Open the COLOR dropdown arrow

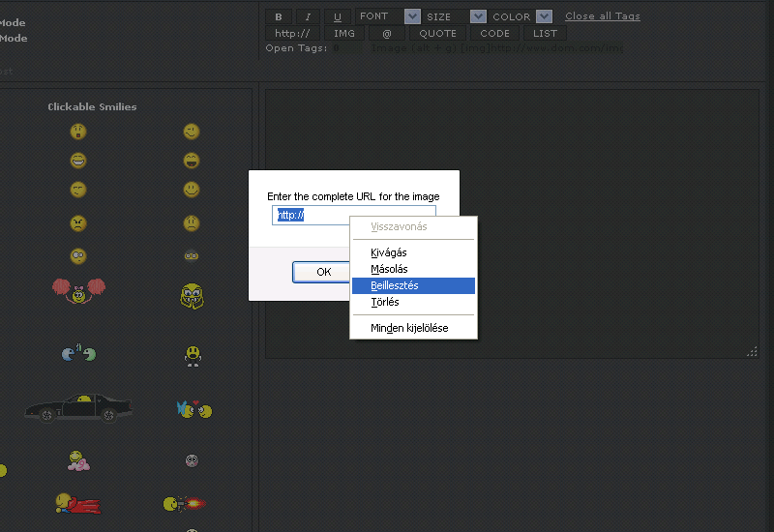point(544,16)
